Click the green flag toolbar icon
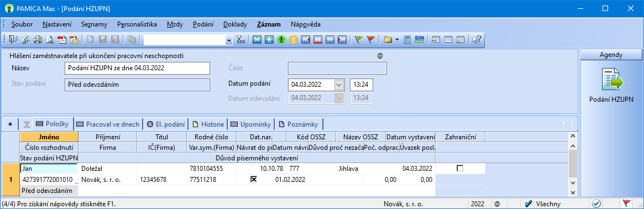The width and height of the screenshot is (644, 209). tap(359, 39)
